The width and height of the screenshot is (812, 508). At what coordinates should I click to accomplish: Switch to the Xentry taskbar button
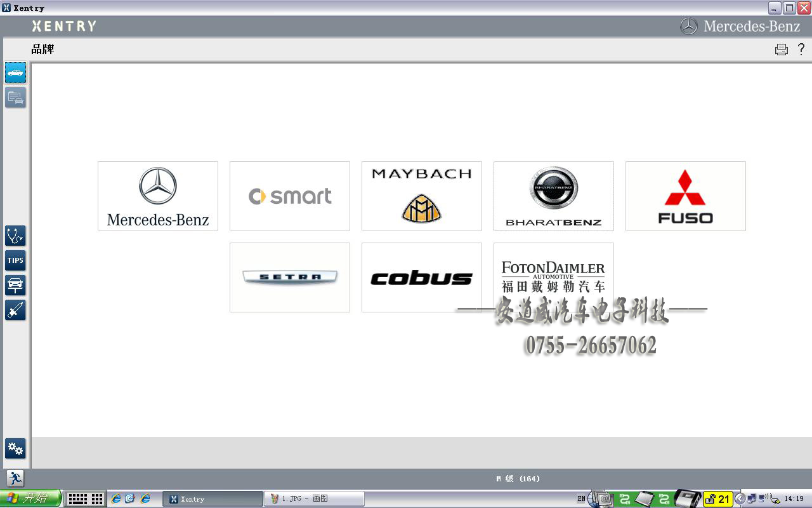(x=213, y=499)
